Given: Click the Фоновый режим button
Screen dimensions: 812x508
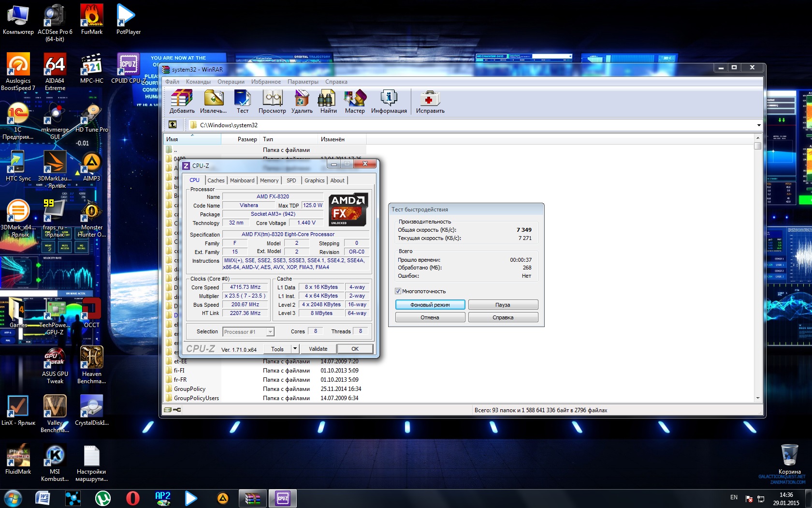Looking at the screenshot, I should coord(430,305).
